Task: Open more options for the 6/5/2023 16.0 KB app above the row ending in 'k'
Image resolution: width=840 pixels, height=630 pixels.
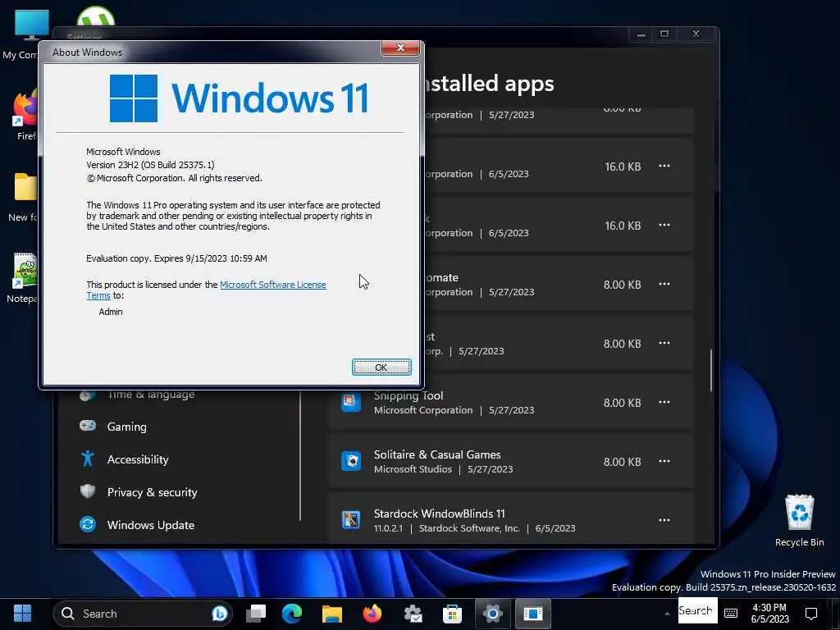Action: tap(664, 166)
